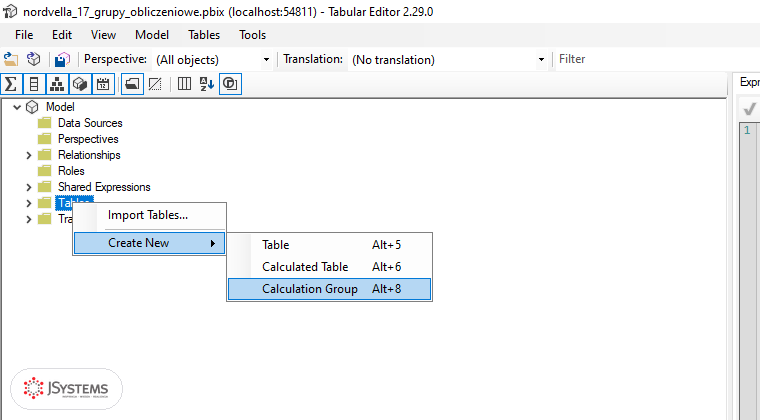The width and height of the screenshot is (760, 420).
Task: Click Tabular Editor title bar app icon
Action: click(10, 11)
